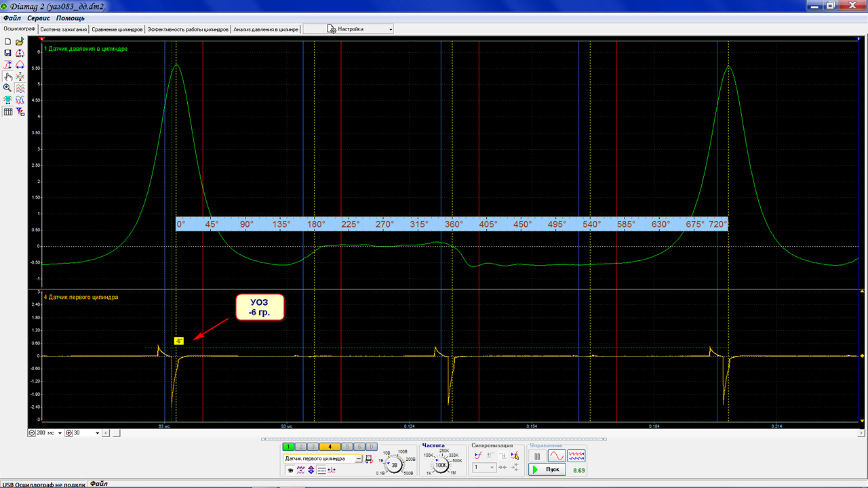
Task: Select channel D button
Action: point(372,447)
